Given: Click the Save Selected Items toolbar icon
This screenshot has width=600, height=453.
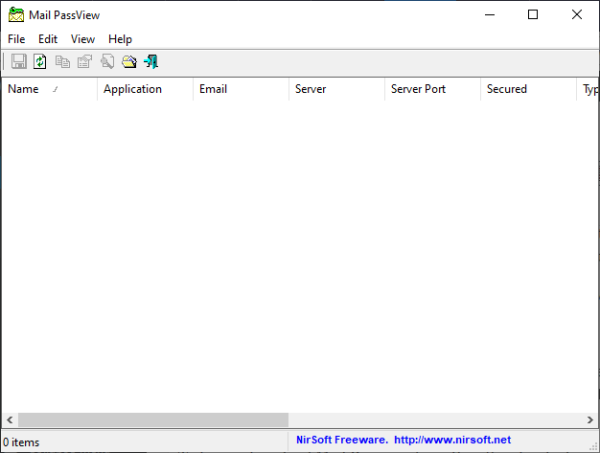Looking at the screenshot, I should point(18,61).
